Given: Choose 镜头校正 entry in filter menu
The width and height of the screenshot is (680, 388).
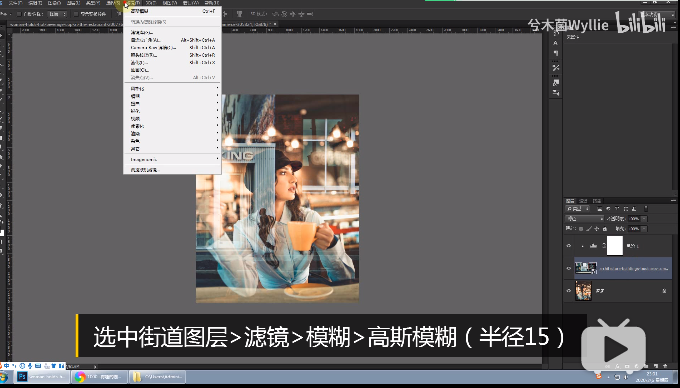Looking at the screenshot, I should point(173,55).
